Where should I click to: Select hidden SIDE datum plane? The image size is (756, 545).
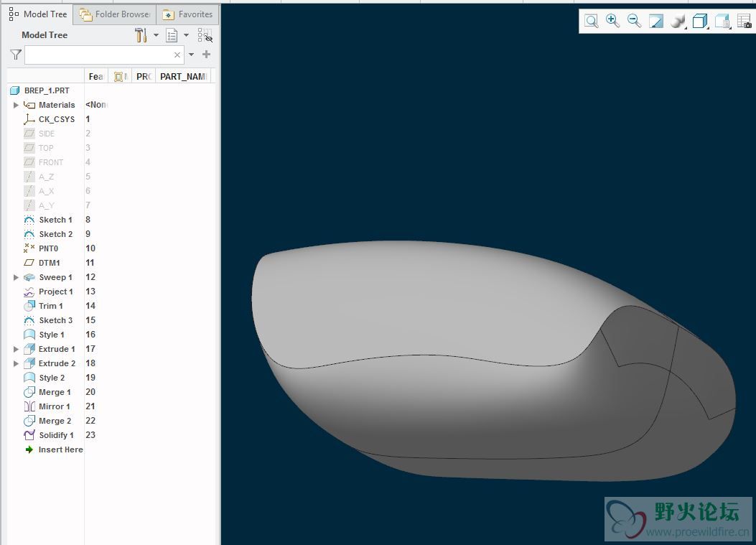(47, 134)
